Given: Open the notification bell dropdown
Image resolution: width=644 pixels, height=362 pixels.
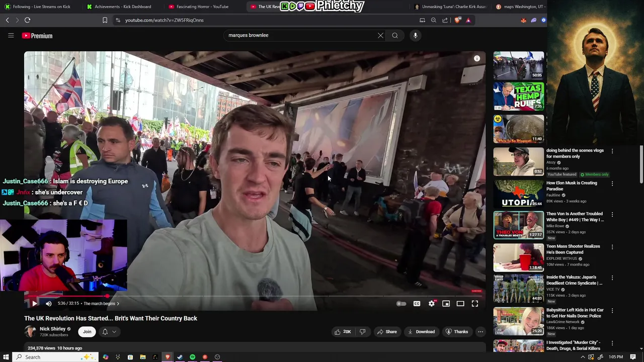Looking at the screenshot, I should (x=109, y=332).
